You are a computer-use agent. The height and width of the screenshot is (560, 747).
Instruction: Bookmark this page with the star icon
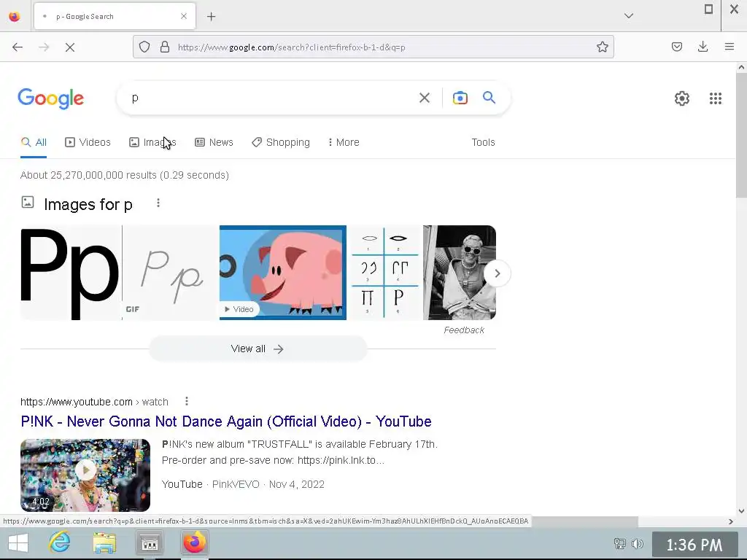(602, 47)
